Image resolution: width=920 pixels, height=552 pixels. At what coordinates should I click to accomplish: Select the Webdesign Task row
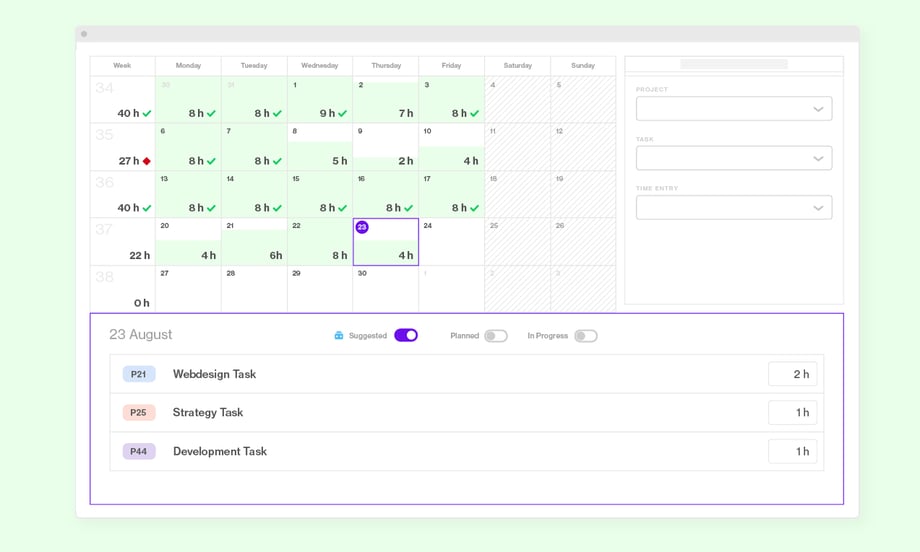pyautogui.click(x=466, y=374)
